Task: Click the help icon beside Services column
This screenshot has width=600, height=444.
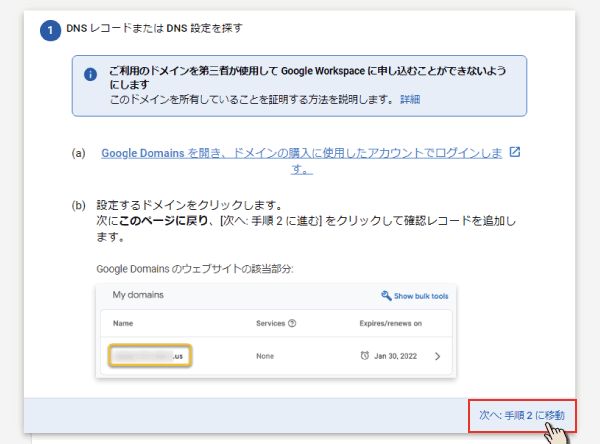Action: [292, 323]
